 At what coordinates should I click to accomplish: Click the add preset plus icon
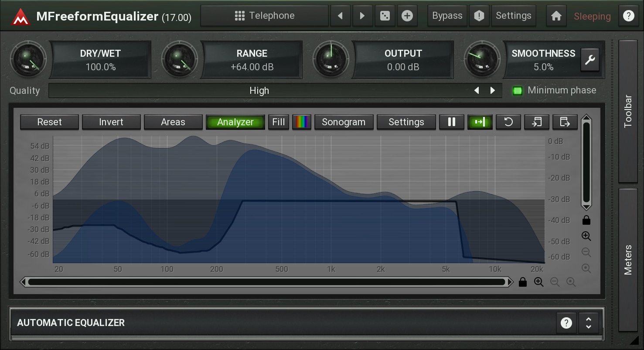tap(407, 16)
